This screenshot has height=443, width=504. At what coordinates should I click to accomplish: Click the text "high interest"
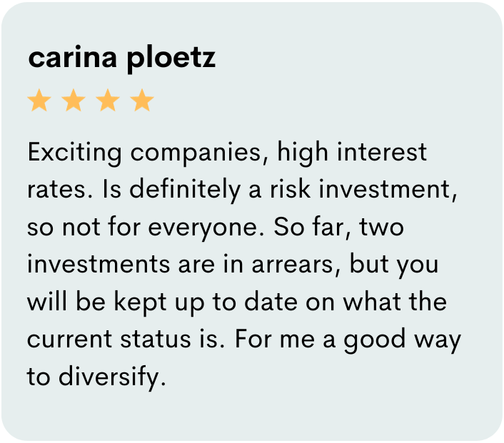point(351,153)
